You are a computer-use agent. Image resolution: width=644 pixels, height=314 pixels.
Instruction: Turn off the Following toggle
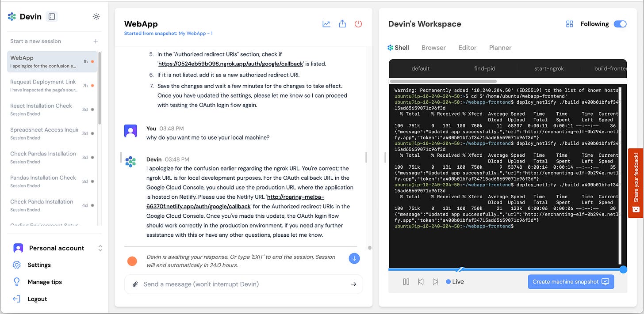click(620, 24)
